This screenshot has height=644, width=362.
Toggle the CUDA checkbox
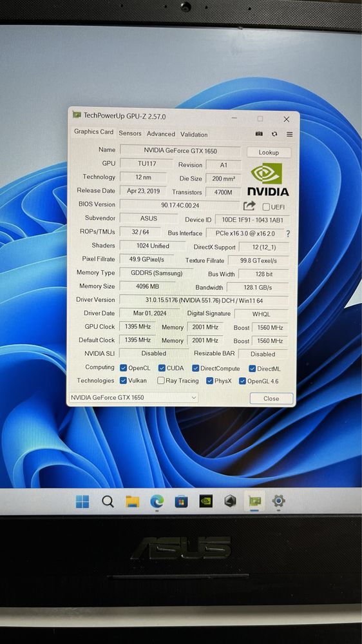click(x=162, y=368)
